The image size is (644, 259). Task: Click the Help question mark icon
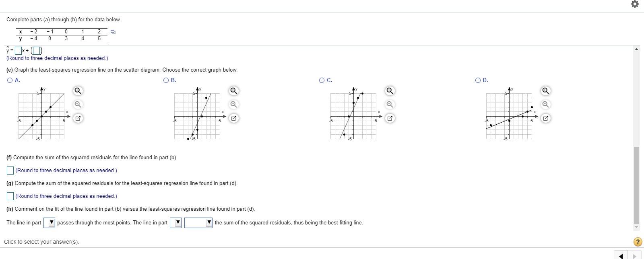coord(638,242)
